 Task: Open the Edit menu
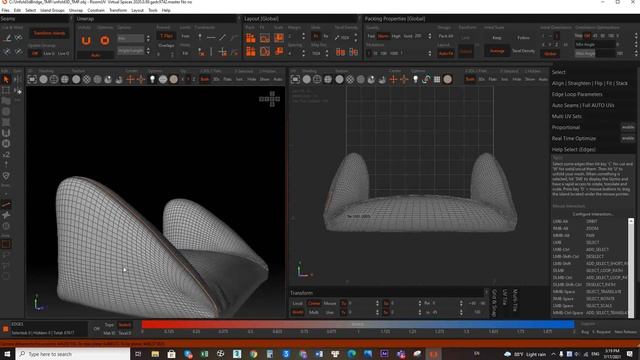pyautogui.click(x=18, y=10)
